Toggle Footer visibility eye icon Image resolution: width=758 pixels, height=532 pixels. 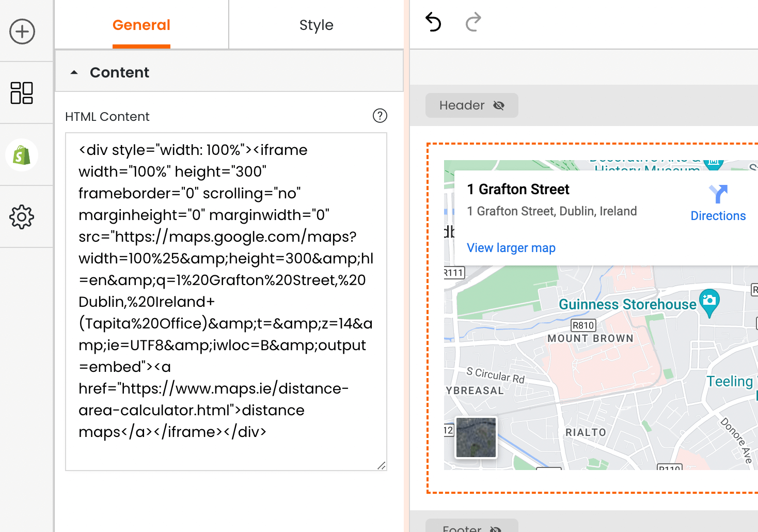pos(496,529)
